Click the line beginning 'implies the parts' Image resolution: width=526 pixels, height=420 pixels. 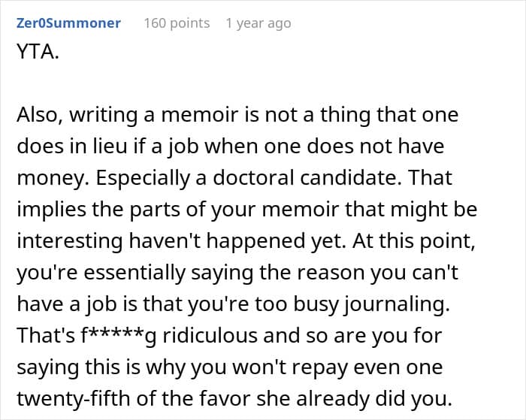point(247,210)
